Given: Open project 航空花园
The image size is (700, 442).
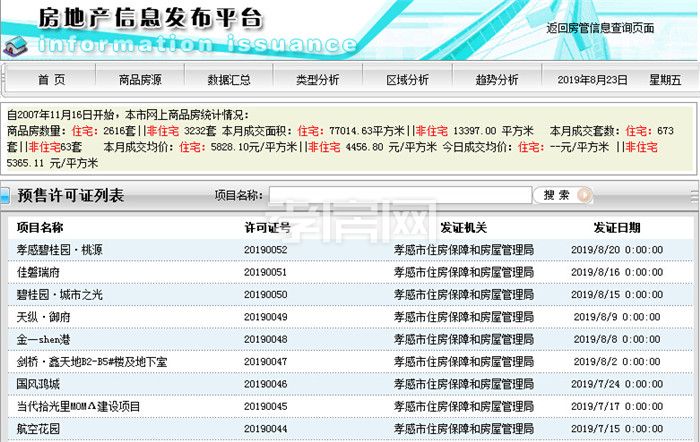Looking at the screenshot, I should click(38, 429).
